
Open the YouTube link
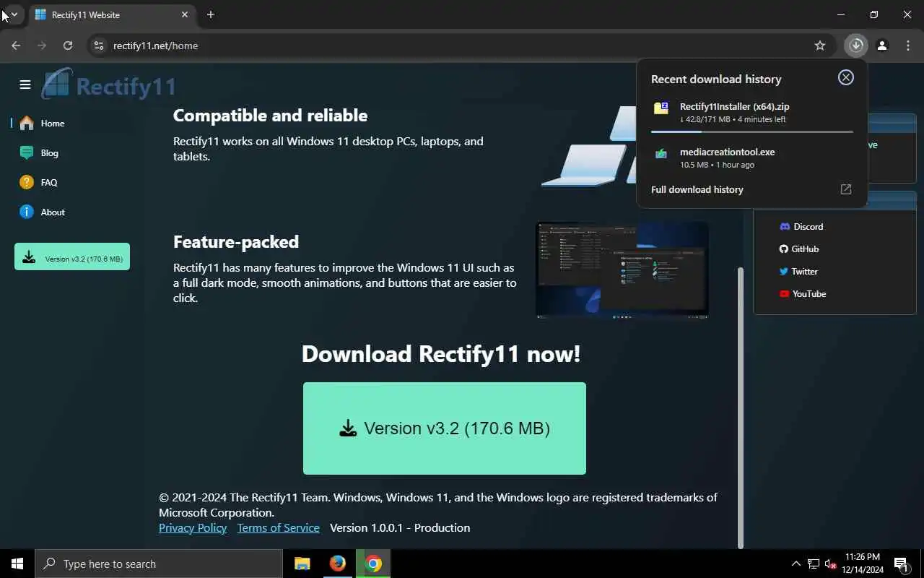(x=803, y=294)
